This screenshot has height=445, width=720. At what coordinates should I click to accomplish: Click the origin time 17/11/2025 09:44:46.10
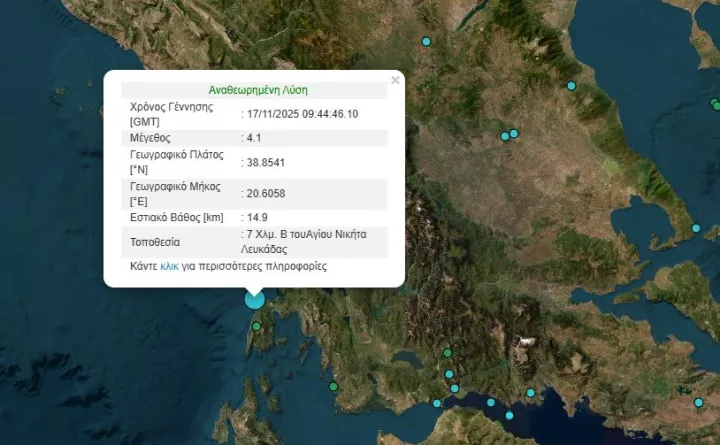click(301, 113)
